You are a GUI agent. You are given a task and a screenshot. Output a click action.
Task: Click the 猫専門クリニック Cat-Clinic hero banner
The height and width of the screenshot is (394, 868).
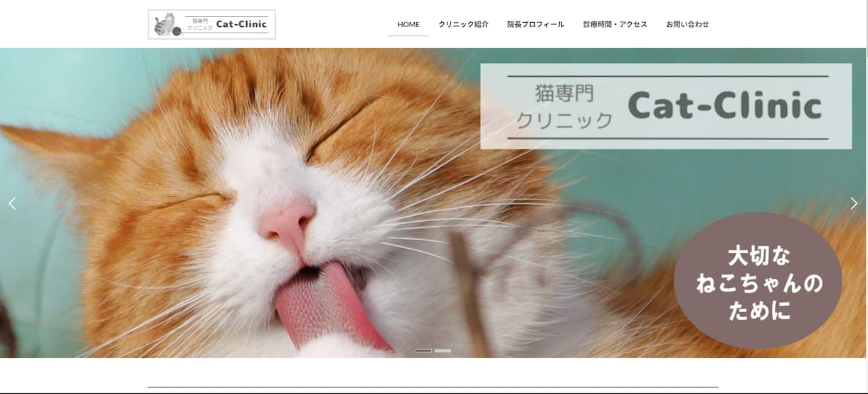pos(666,107)
